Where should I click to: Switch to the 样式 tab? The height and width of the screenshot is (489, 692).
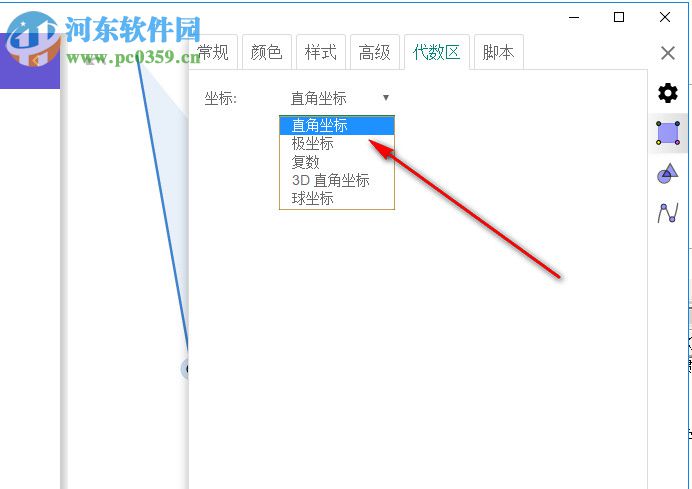pyautogui.click(x=320, y=53)
